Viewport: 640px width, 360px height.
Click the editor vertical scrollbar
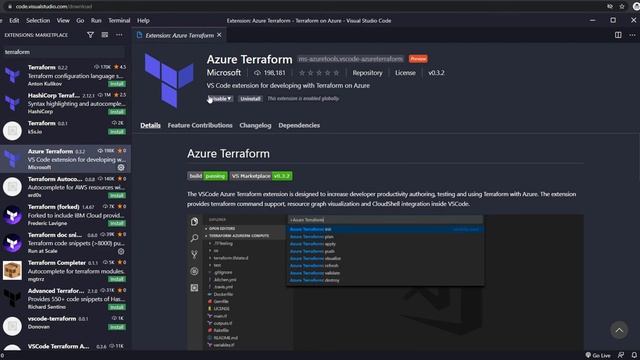click(x=637, y=157)
